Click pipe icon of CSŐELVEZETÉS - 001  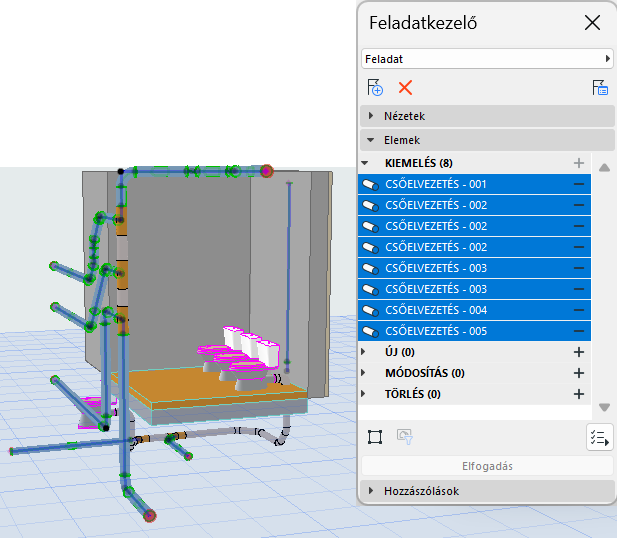(370, 184)
